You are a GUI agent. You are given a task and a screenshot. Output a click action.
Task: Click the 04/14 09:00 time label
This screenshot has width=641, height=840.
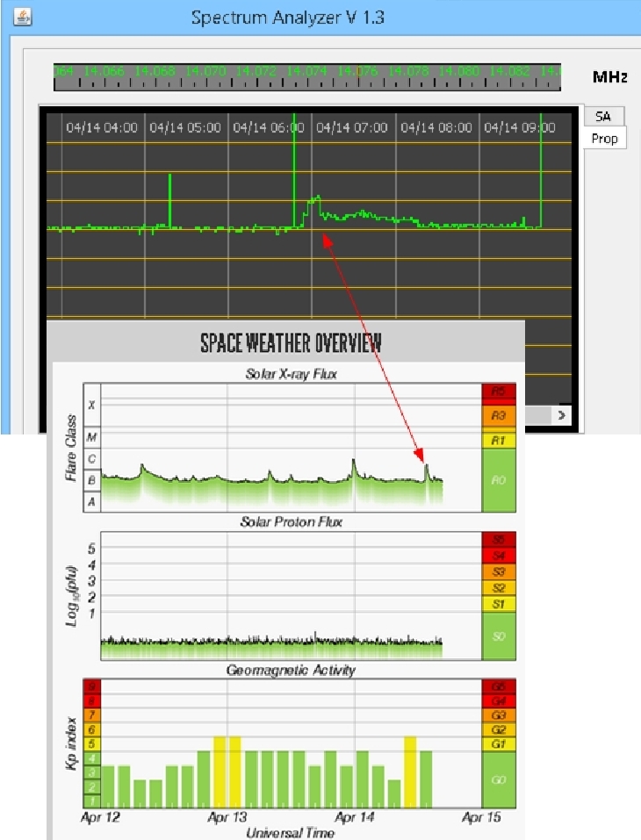click(x=520, y=127)
